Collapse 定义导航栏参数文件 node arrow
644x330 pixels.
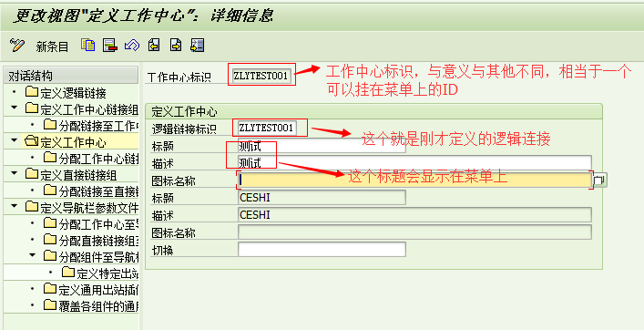point(15,206)
